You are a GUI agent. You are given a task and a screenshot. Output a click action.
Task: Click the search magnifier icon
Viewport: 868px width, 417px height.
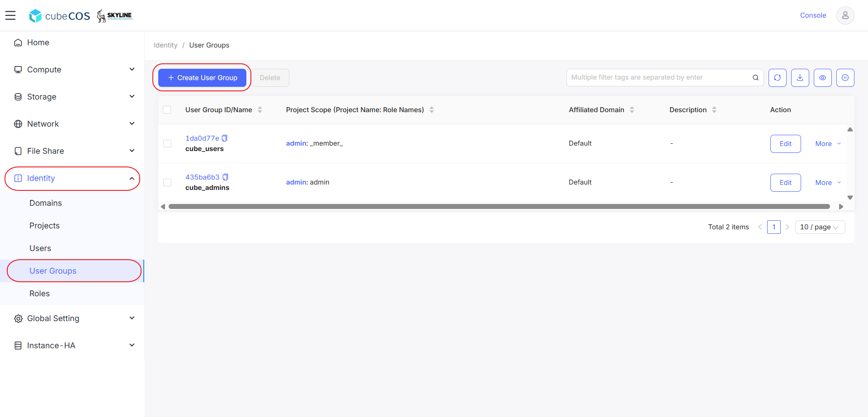click(x=755, y=78)
